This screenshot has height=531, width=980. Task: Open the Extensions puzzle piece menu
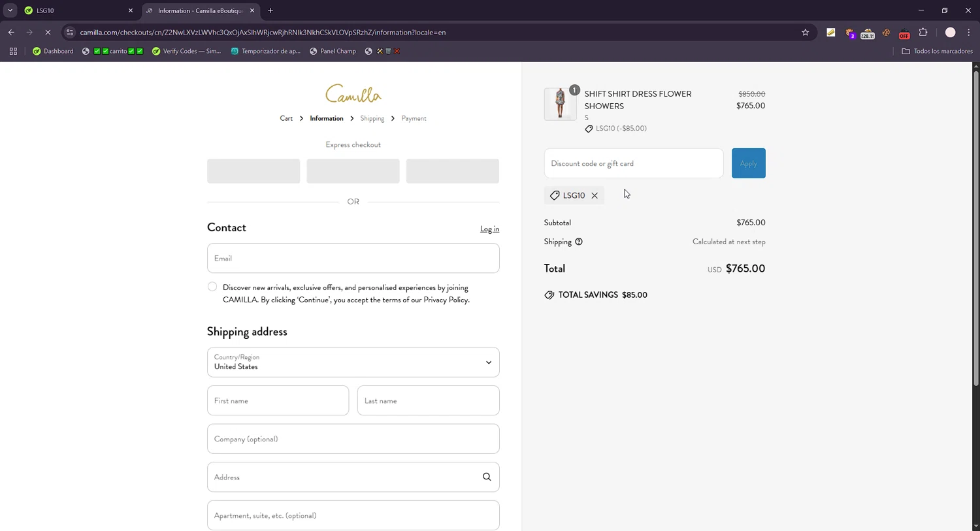pos(923,32)
